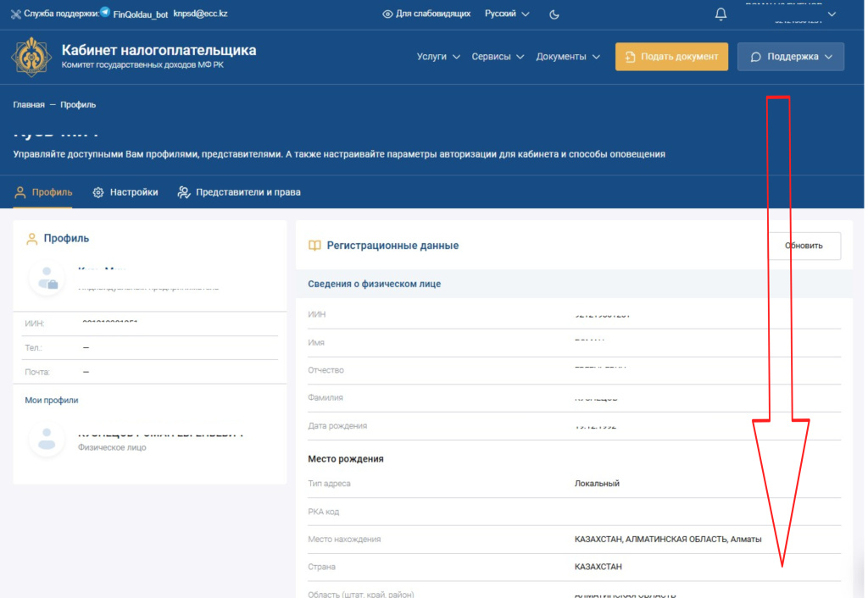Expand the Услуги menu
Viewport: 868px width, 598px height.
pyautogui.click(x=438, y=57)
